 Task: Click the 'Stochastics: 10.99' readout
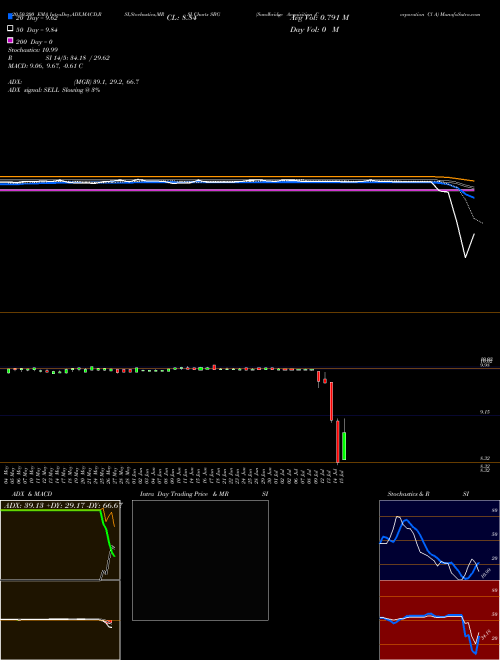[x=33, y=50]
